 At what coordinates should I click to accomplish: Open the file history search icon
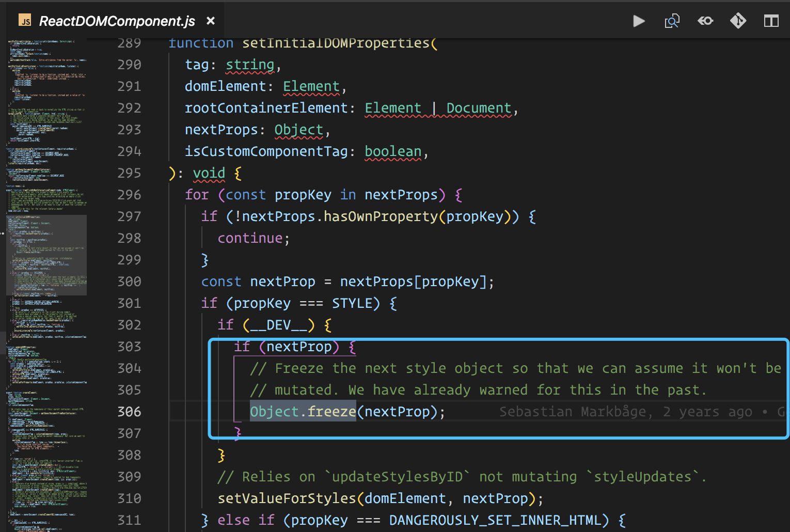(x=672, y=21)
